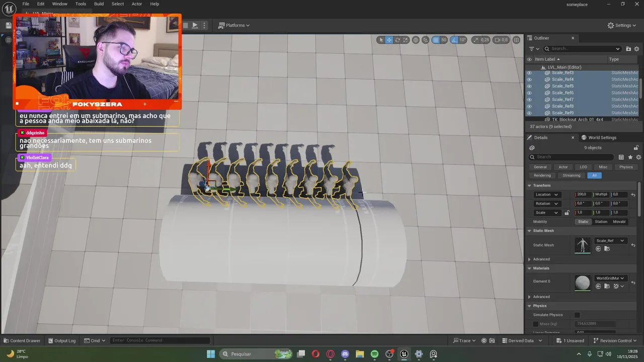Open the Rotation type dropdown
This screenshot has height=362, width=644.
pos(547,204)
